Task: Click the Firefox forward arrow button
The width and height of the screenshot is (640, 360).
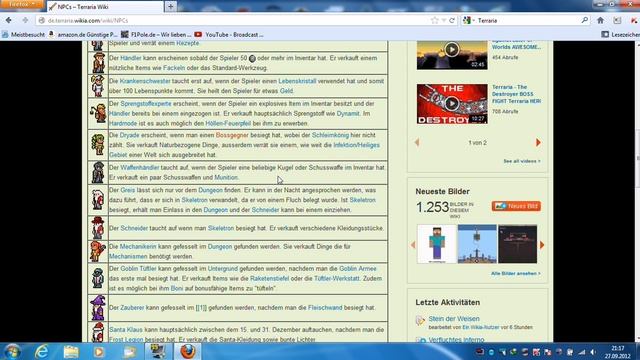Action: pyautogui.click(x=25, y=20)
